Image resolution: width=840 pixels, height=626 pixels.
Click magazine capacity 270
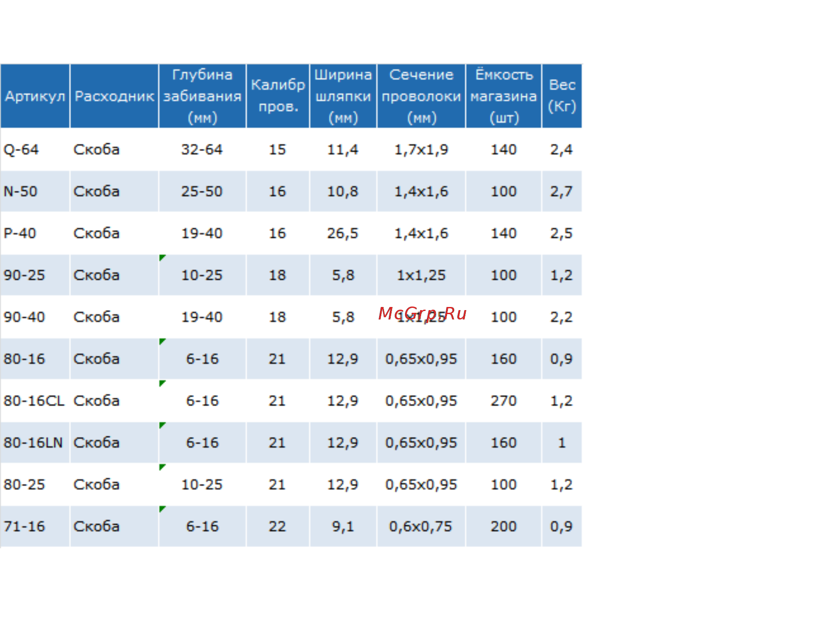[504, 401]
